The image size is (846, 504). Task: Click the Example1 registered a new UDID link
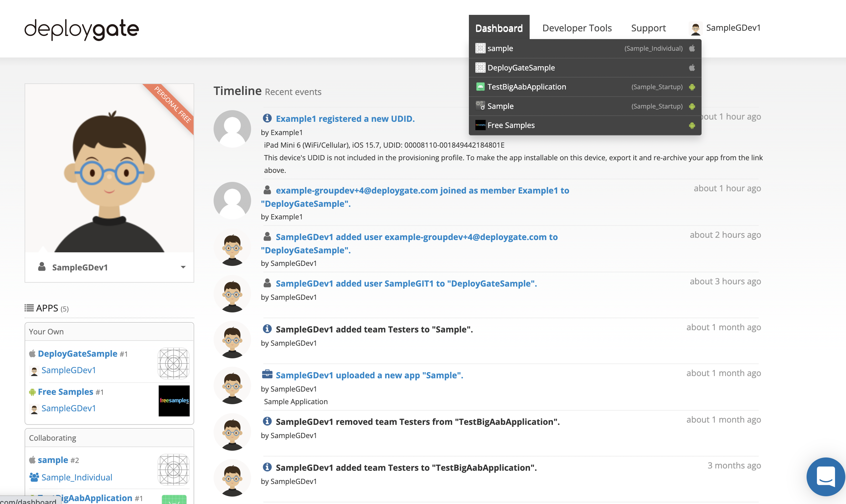[345, 118]
